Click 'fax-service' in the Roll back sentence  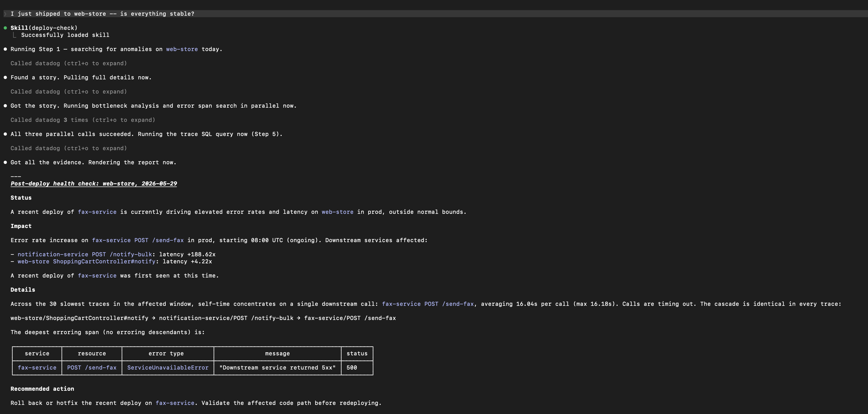tap(175, 403)
